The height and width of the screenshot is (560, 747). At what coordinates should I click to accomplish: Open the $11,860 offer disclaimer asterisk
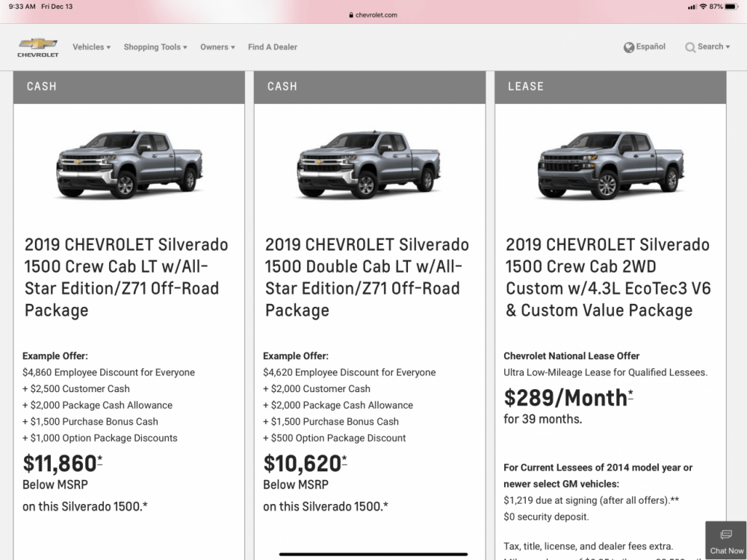click(x=100, y=458)
